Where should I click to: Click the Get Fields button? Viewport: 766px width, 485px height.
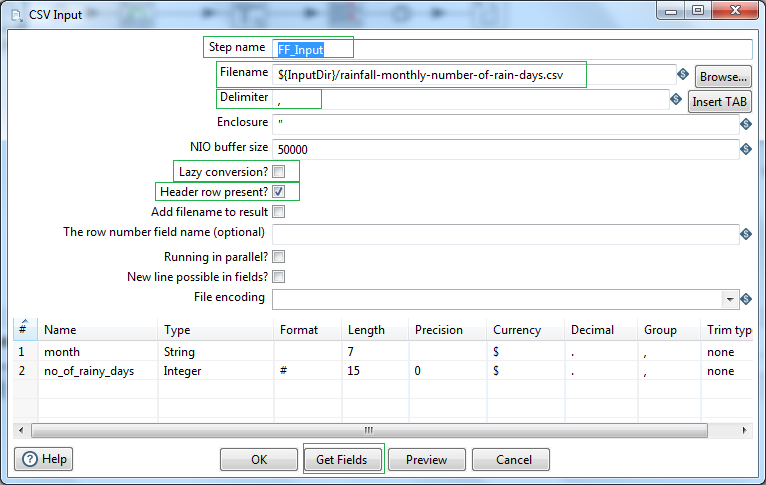[x=341, y=460]
